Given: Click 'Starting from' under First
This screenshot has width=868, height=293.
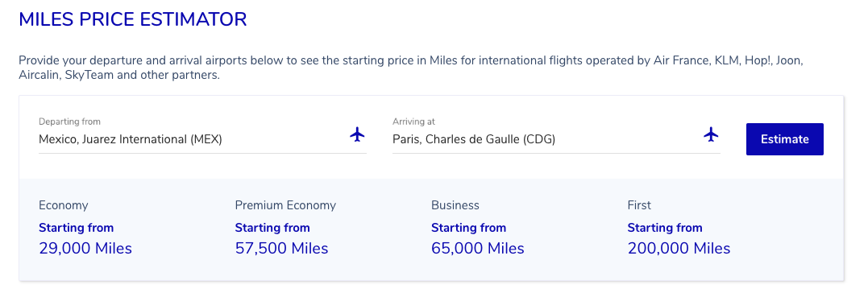Looking at the screenshot, I should 665,228.
